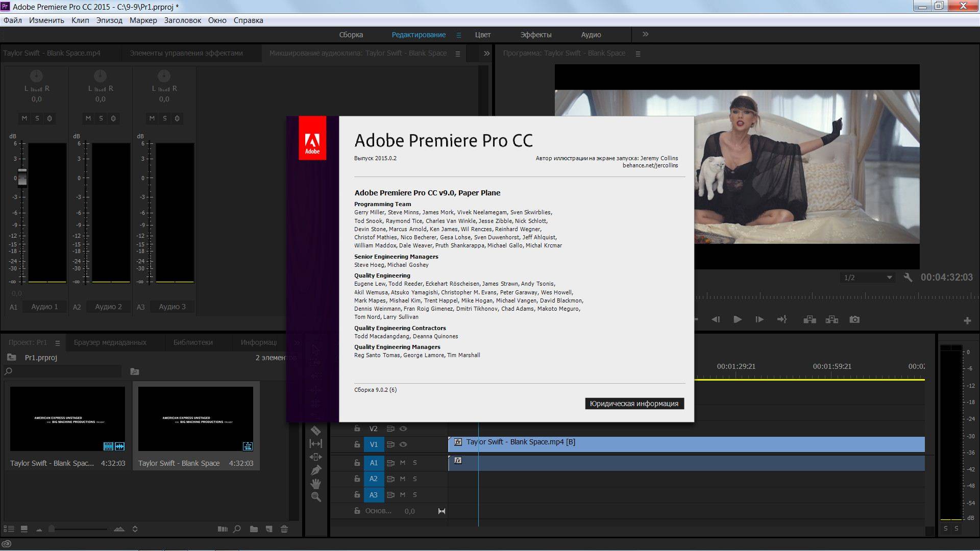Screen dimensions: 980x551
Task: Select the Slide tool in the tools panel
Action: click(315, 457)
